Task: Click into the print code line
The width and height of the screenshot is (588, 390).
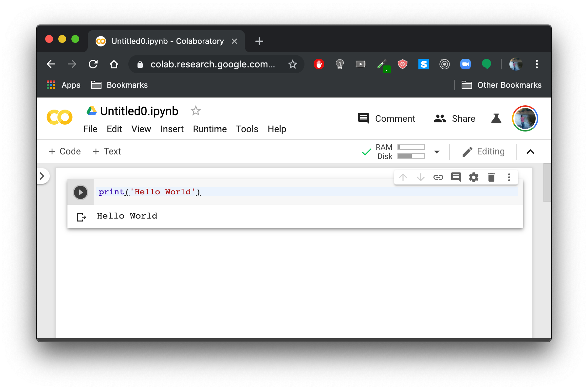Action: (x=308, y=192)
